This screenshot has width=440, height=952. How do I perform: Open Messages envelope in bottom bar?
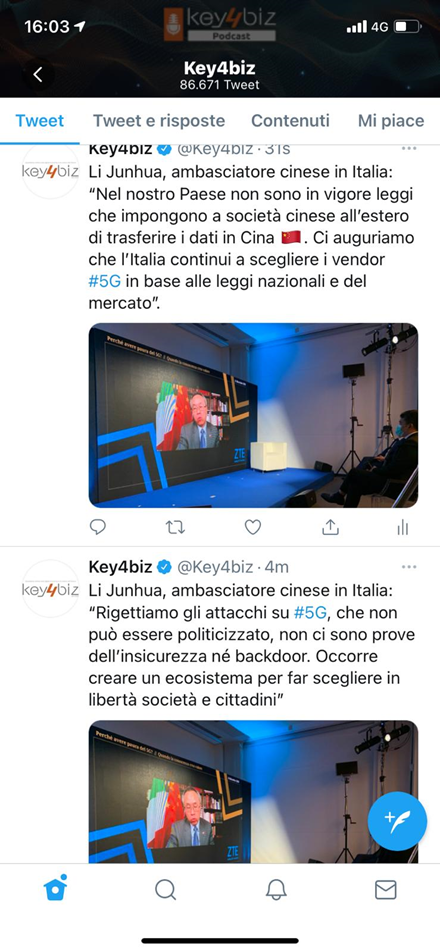coord(385,889)
